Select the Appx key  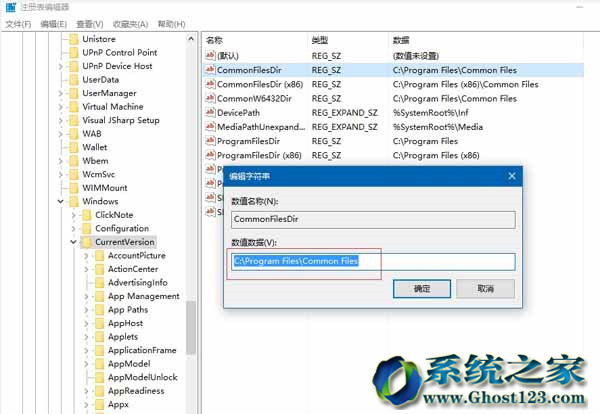tap(118, 404)
